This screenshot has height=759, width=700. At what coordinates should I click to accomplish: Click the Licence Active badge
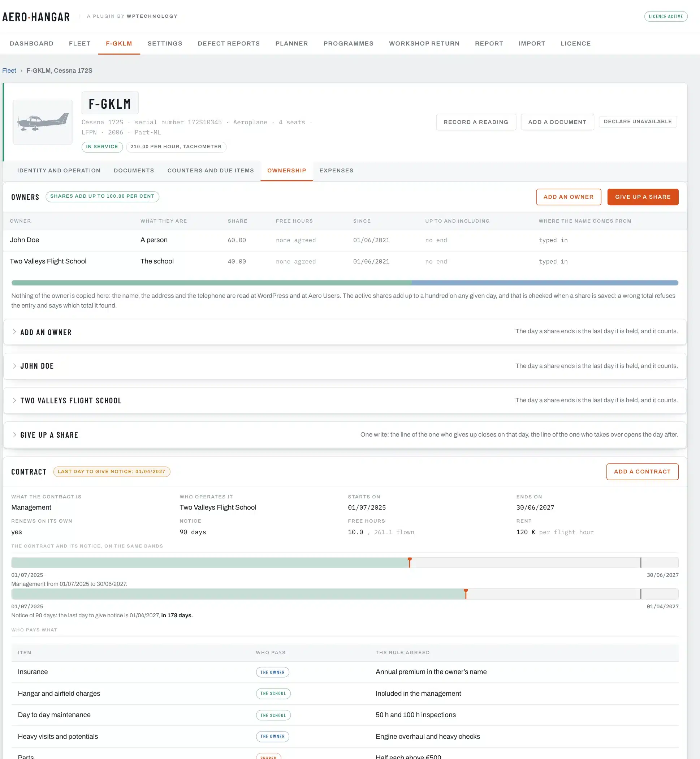click(666, 16)
